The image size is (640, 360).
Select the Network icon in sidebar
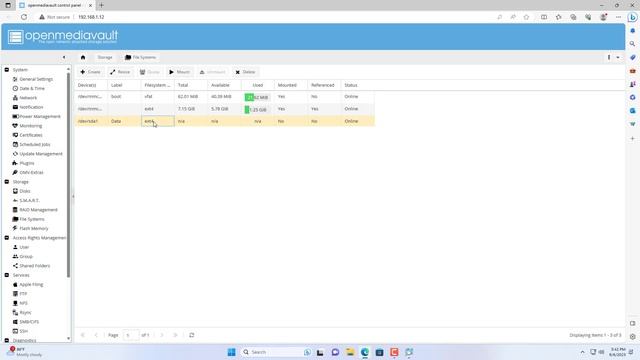(15, 98)
